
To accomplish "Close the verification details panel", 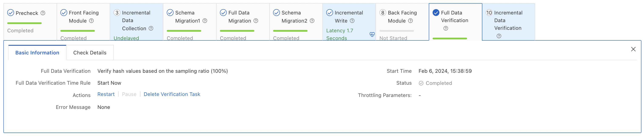I will pos(633,49).
